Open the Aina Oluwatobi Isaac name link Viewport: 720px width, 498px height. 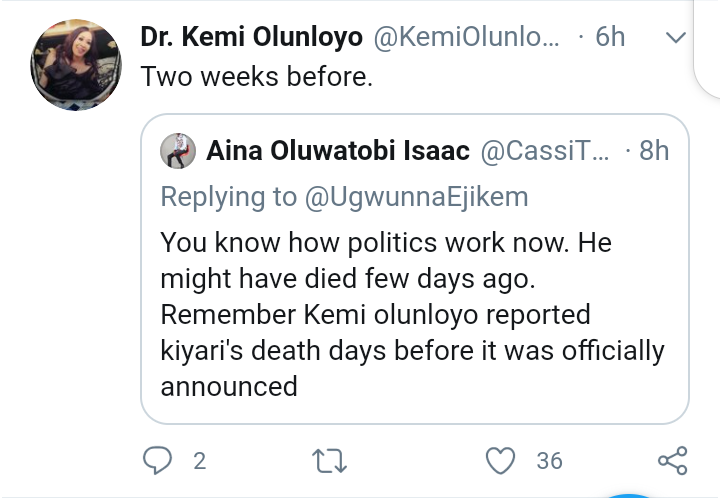pyautogui.click(x=338, y=152)
